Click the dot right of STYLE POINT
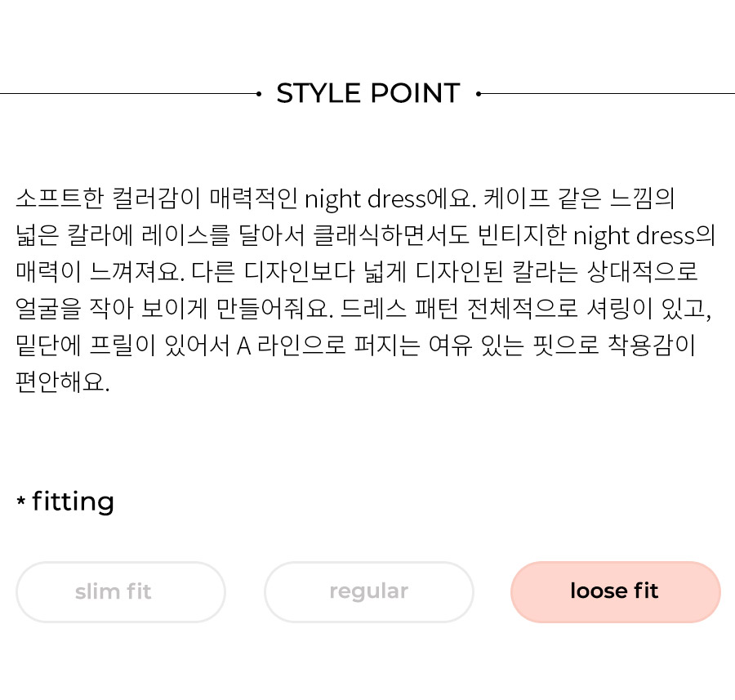 pyautogui.click(x=479, y=94)
